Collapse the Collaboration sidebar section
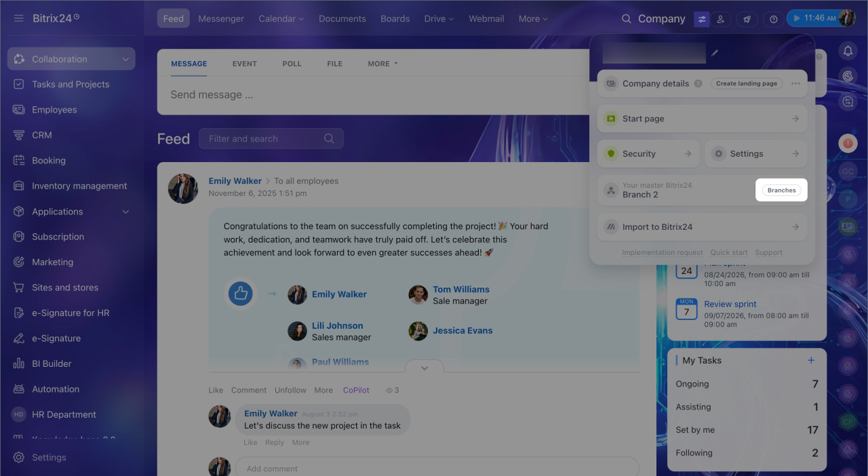The image size is (868, 476). (x=125, y=59)
